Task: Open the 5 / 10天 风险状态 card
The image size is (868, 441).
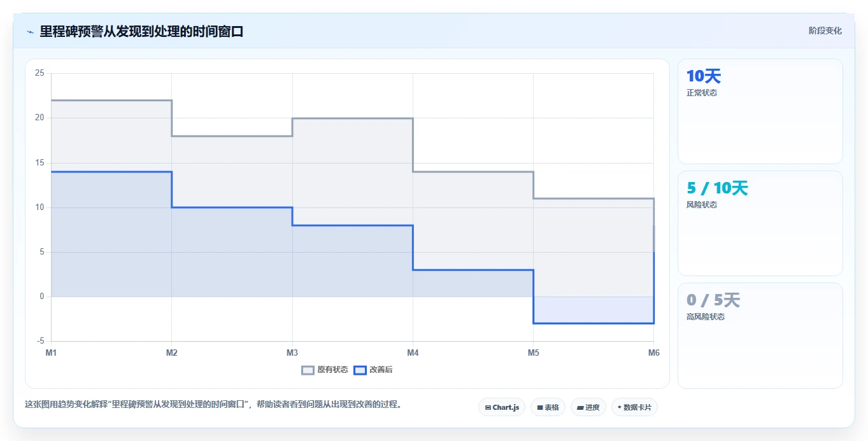Action: tap(760, 223)
